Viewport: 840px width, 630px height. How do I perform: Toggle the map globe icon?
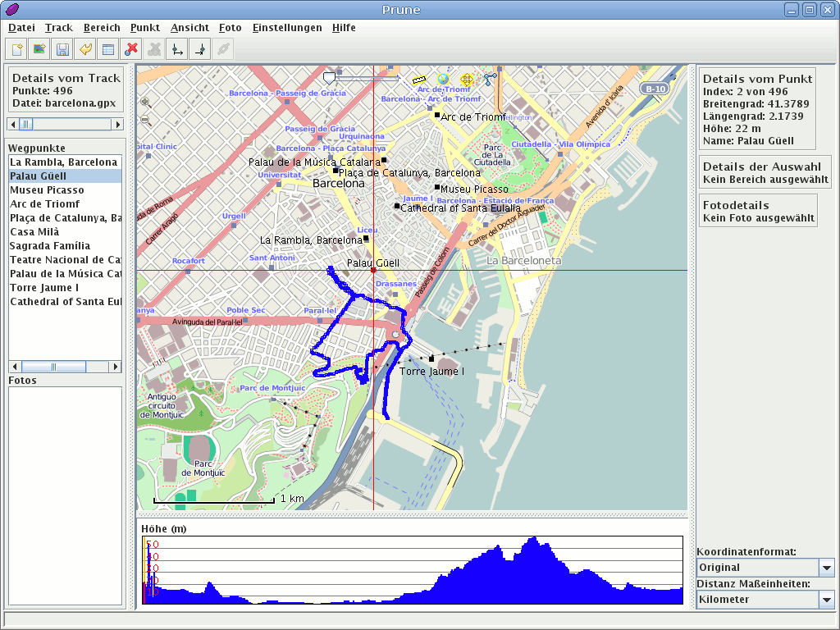(442, 80)
